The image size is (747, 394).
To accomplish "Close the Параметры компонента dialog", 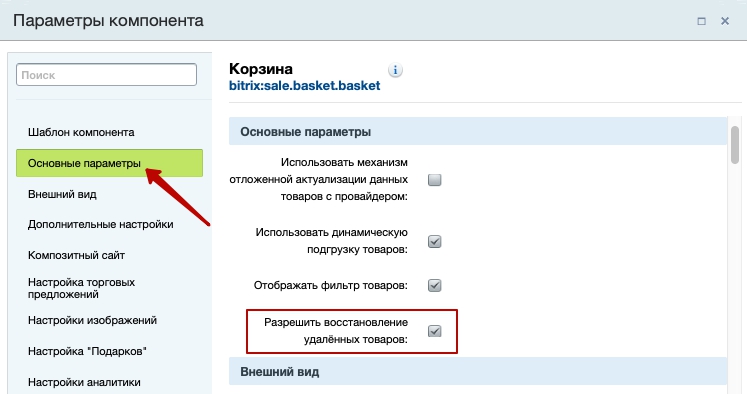I will (725, 21).
